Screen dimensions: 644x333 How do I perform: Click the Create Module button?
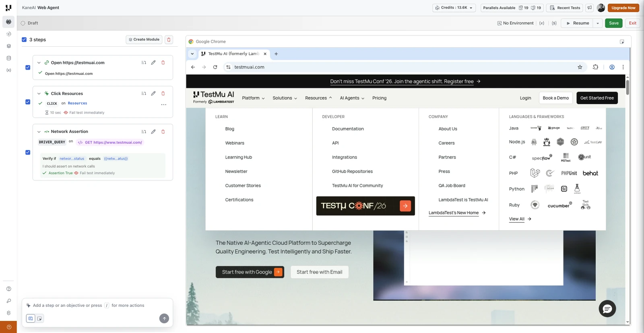[x=144, y=39]
